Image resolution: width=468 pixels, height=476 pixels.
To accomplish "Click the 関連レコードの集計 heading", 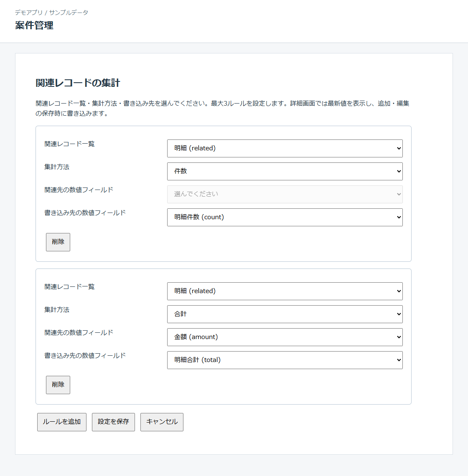I will pyautogui.click(x=78, y=83).
